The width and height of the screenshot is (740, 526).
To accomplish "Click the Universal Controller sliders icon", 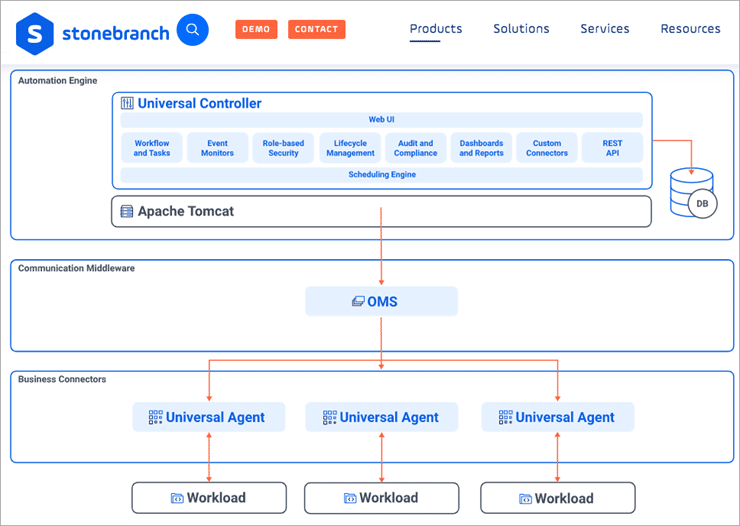I will (127, 103).
